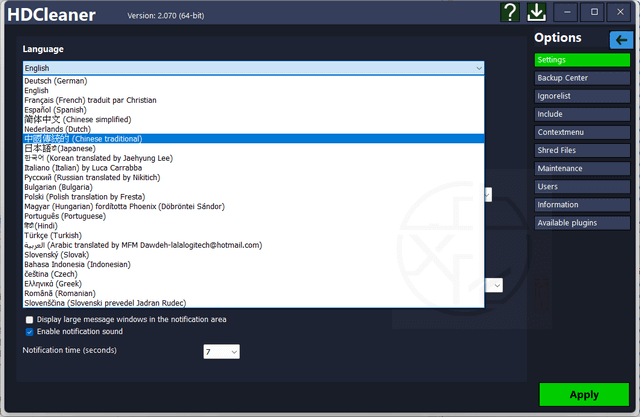This screenshot has height=417, width=640.
Task: Select Português (Portuguese) language
Action: [x=253, y=216]
